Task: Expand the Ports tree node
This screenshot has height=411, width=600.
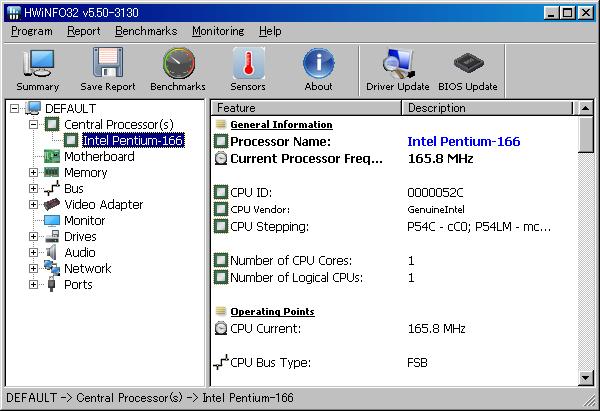Action: point(33,284)
